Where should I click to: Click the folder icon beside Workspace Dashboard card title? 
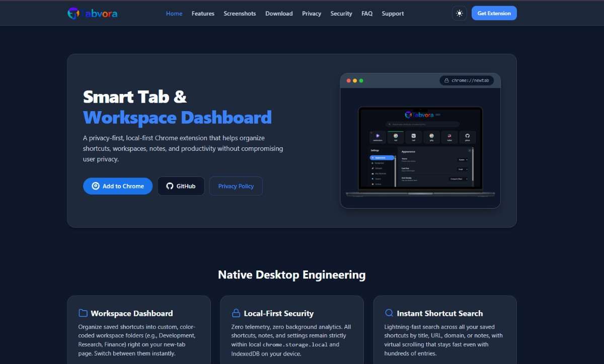[83, 313]
